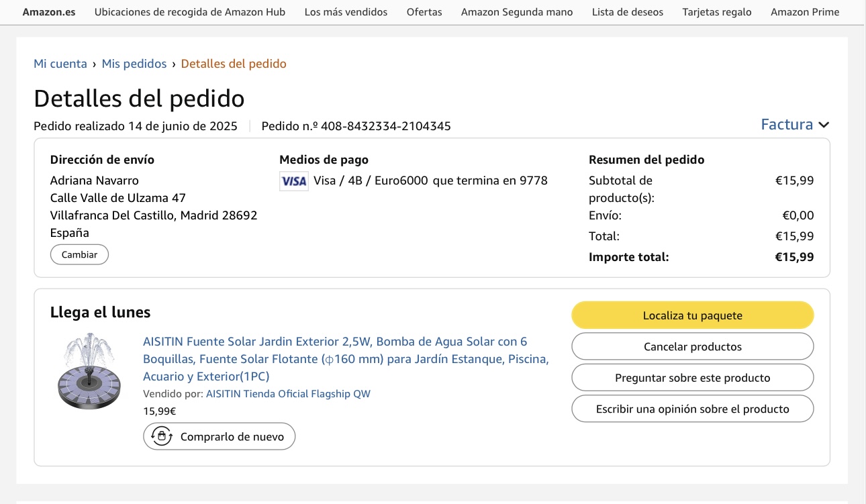Expand the Factura dropdown chevron

point(824,125)
